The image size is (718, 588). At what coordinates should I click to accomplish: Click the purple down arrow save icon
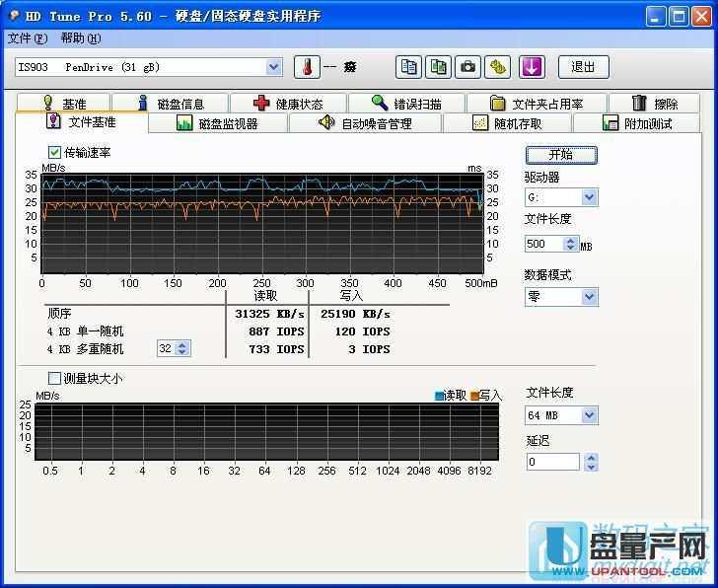532,67
